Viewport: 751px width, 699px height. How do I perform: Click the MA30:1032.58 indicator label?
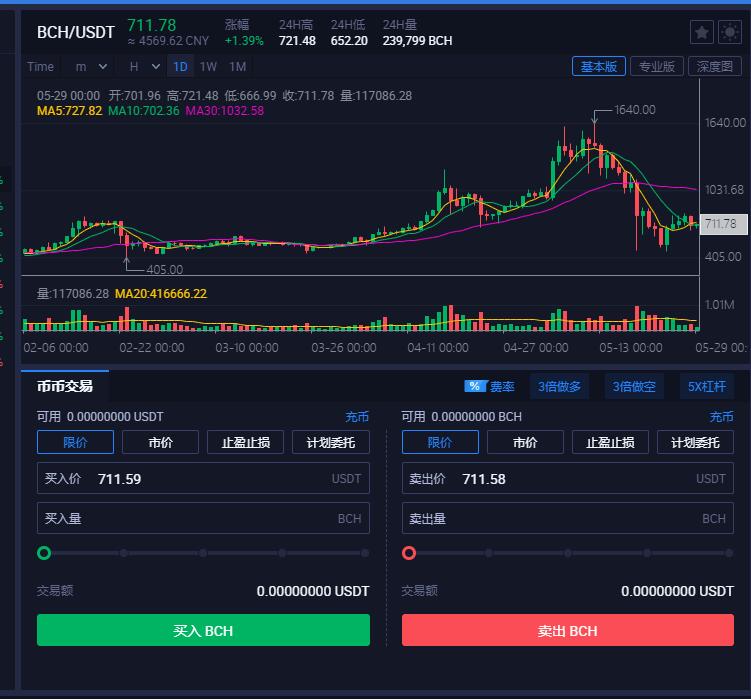[x=225, y=111]
